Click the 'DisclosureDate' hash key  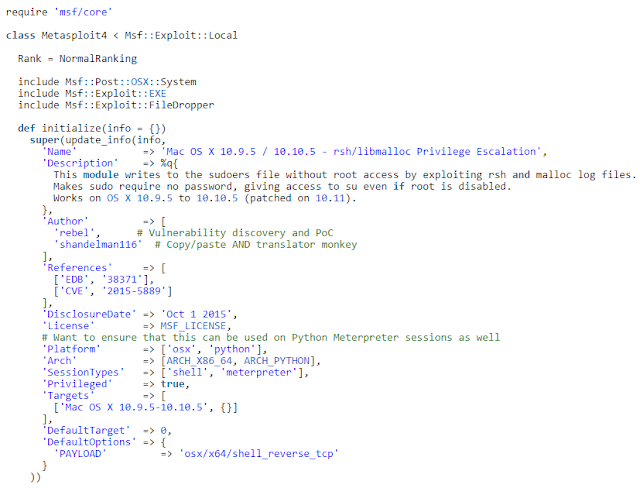[89, 314]
